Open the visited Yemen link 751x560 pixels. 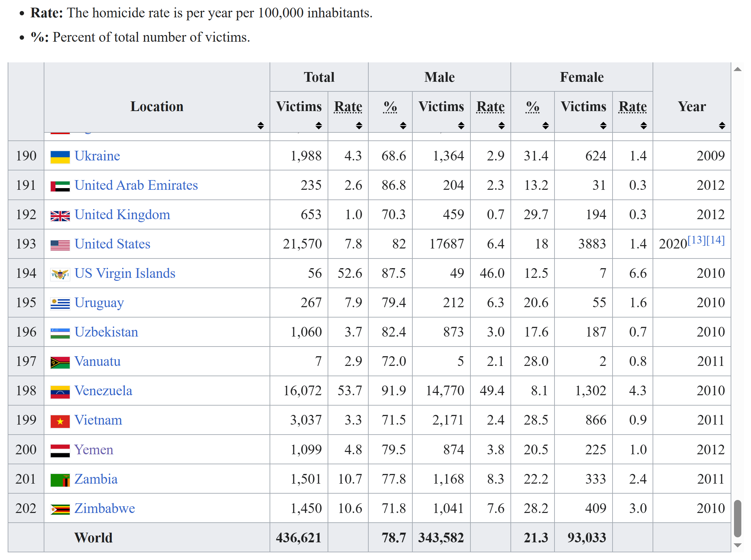93,450
